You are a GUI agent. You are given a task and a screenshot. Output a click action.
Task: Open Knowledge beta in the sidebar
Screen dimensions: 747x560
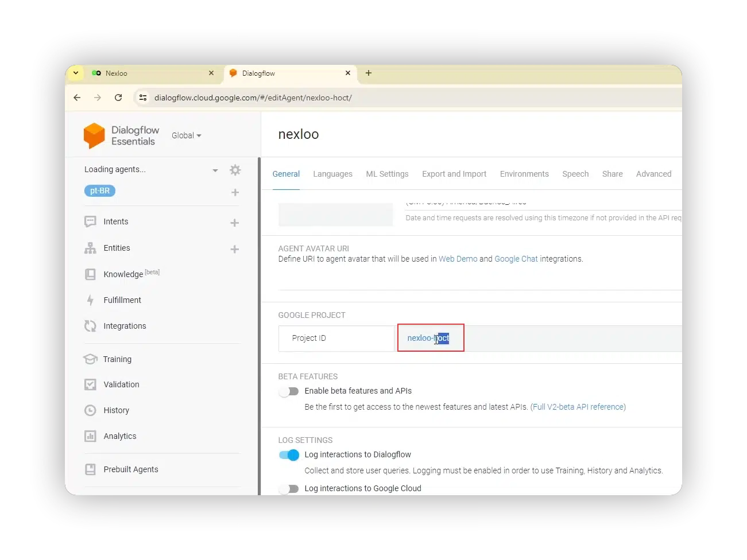pyautogui.click(x=131, y=274)
